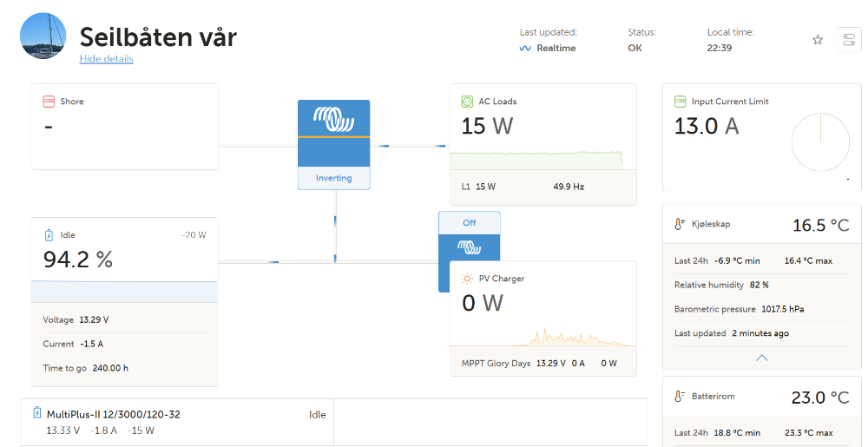Open the AC Loads power graph
Viewport: 868px width, 447px height.
click(x=536, y=160)
